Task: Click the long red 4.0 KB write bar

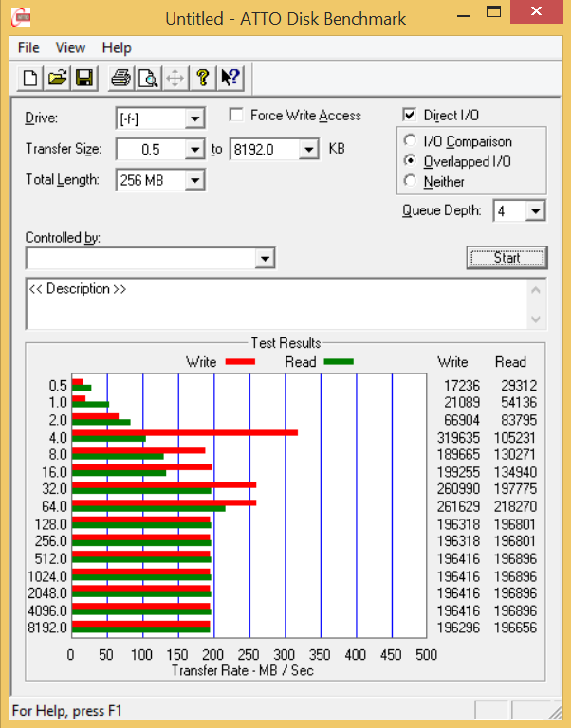Action: (x=185, y=432)
